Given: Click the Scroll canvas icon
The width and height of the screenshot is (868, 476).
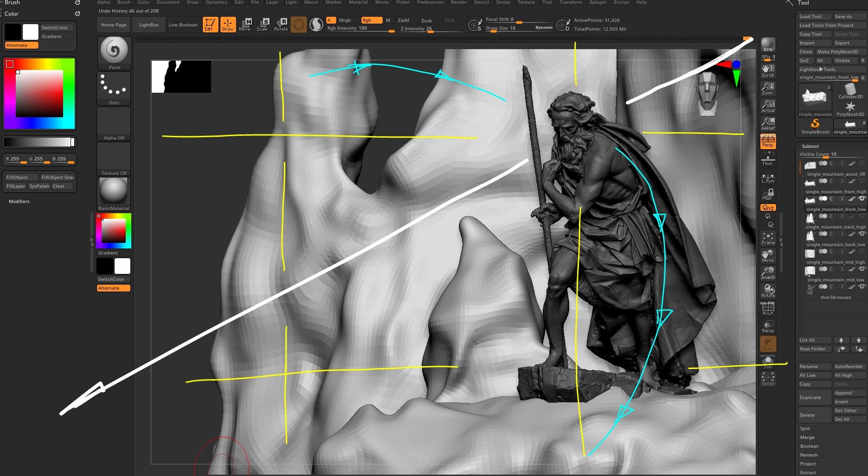Looking at the screenshot, I should pos(768,71).
